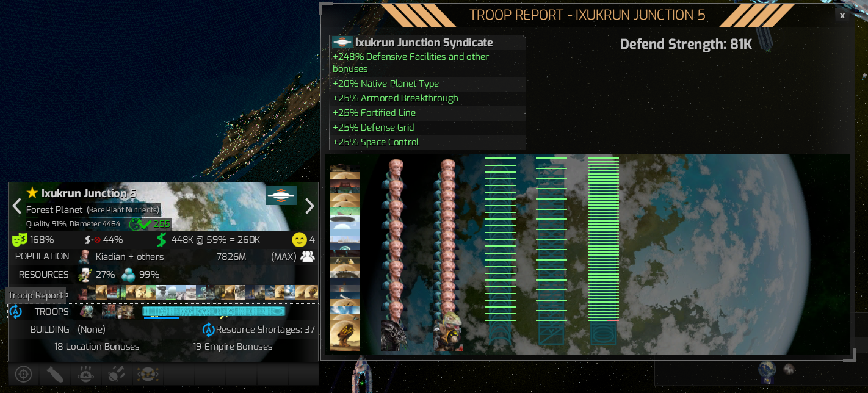Click the empire flag in the colony panel
Viewport: 868px width, 393px height.
click(281, 195)
